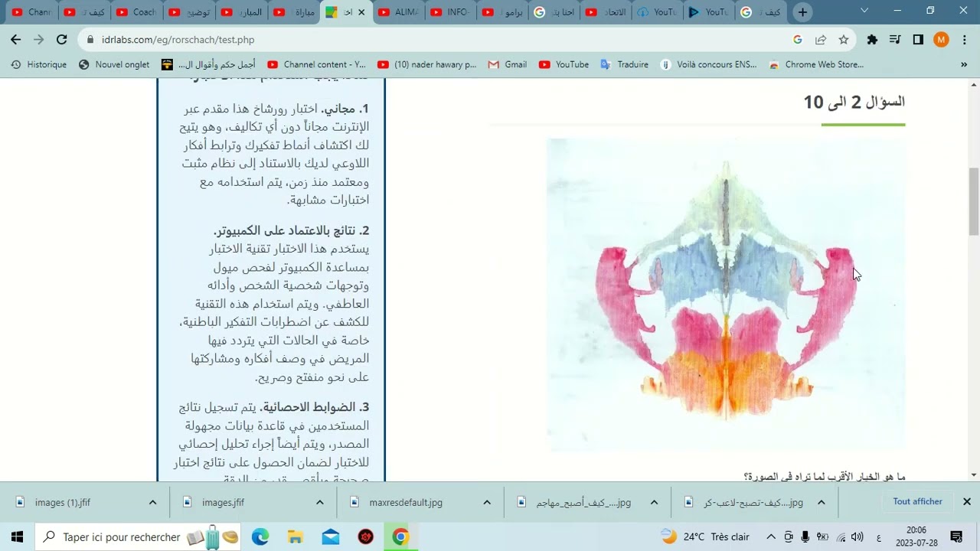This screenshot has height=551, width=980.
Task: Open network icon in system tray
Action: [841, 536]
